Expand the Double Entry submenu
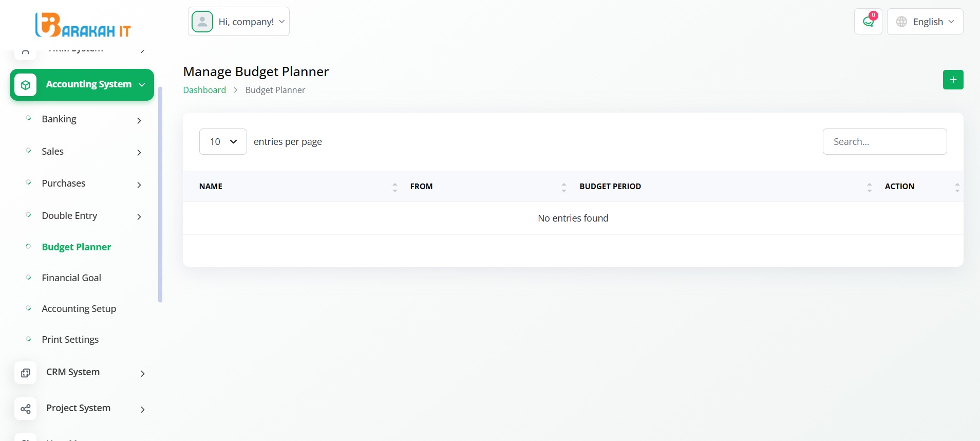 (x=139, y=216)
